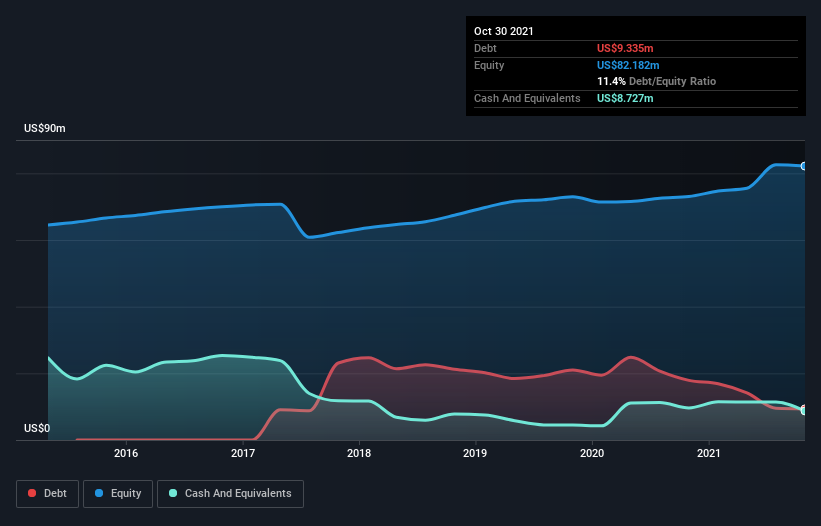The image size is (821, 526).
Task: Click the teal Cash legend dot
Action: pos(173,493)
